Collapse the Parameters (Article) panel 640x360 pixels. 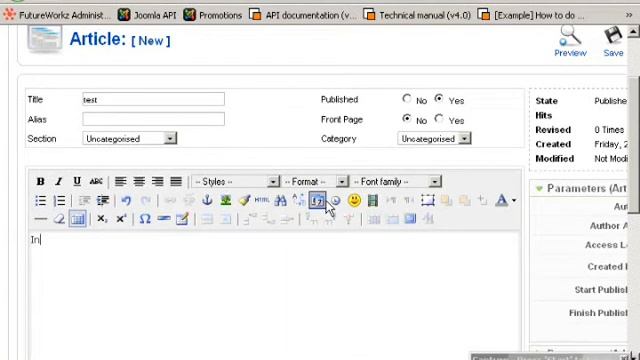tap(539, 189)
